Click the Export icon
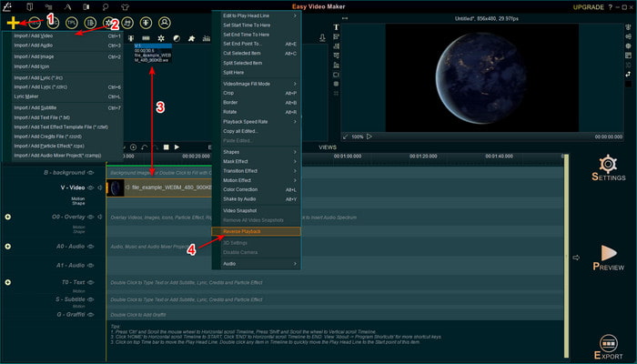This screenshot has width=637, height=364. pyautogui.click(x=608, y=343)
